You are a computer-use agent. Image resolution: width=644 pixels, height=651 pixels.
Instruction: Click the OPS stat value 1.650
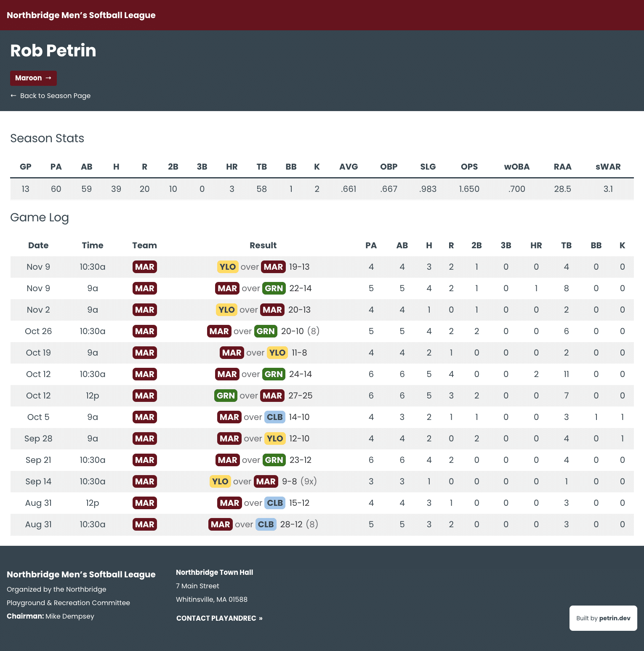[x=469, y=189]
